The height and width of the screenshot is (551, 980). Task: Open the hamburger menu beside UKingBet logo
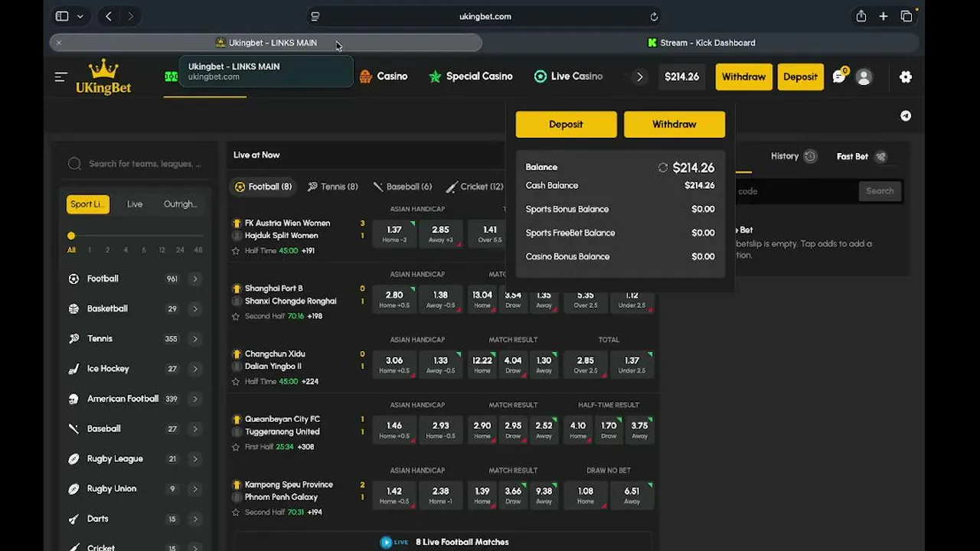61,77
